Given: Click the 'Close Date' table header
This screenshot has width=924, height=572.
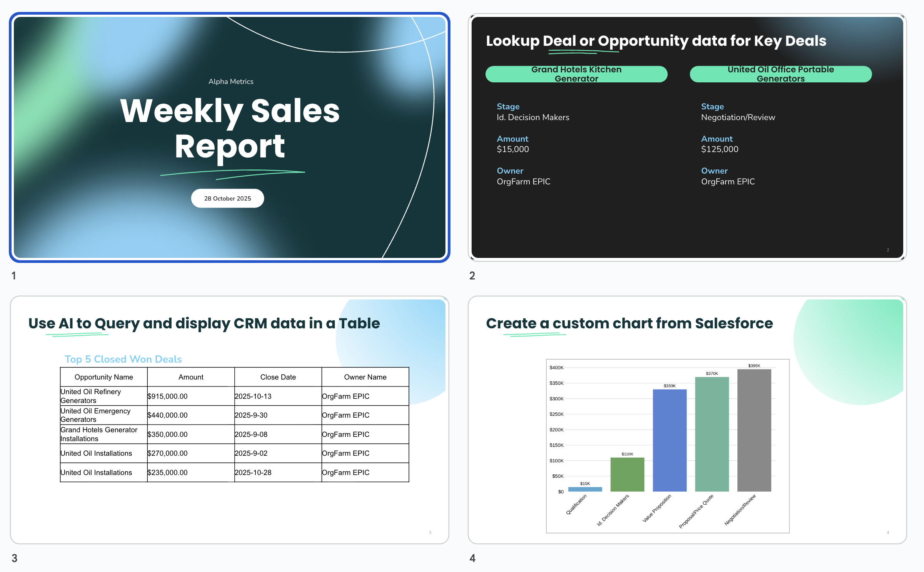Looking at the screenshot, I should click(278, 377).
